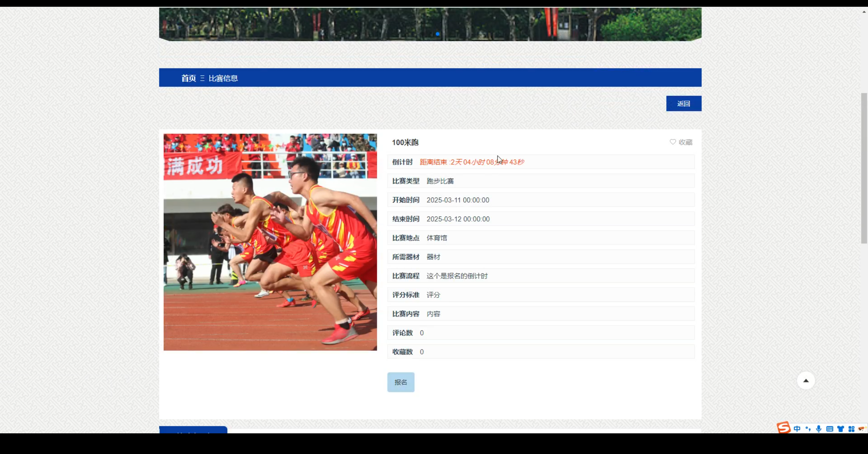Open Sogou toolbox grid icon
This screenshot has height=454, width=868.
pos(851,429)
